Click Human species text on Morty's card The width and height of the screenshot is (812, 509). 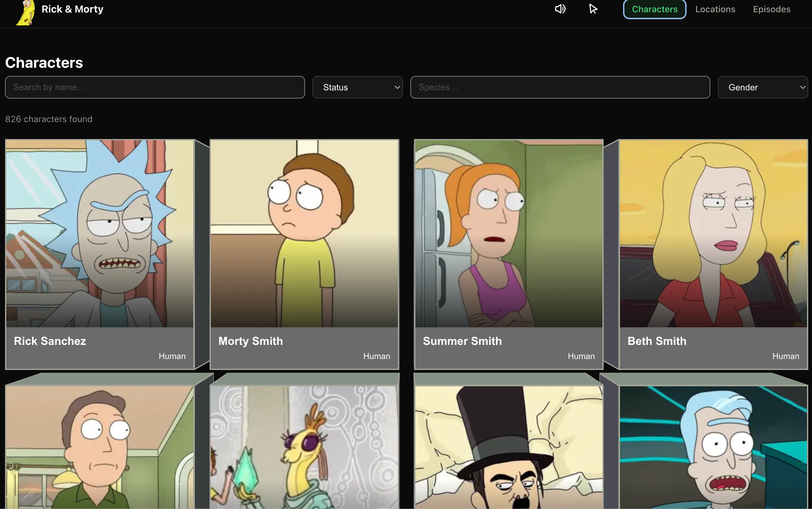(377, 356)
